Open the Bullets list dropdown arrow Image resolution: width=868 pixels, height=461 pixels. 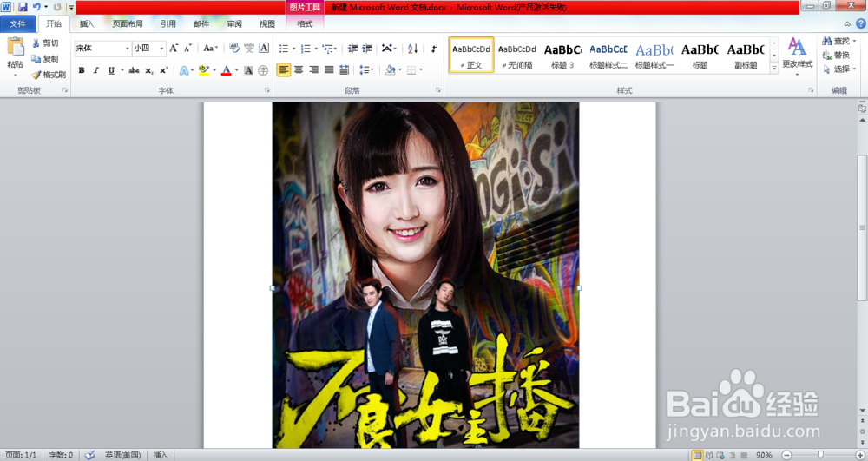[294, 49]
